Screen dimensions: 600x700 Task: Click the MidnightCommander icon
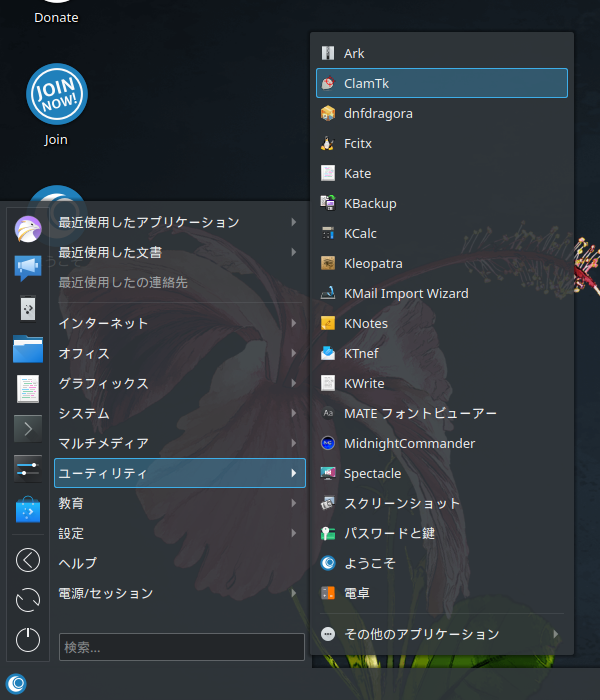(328, 443)
